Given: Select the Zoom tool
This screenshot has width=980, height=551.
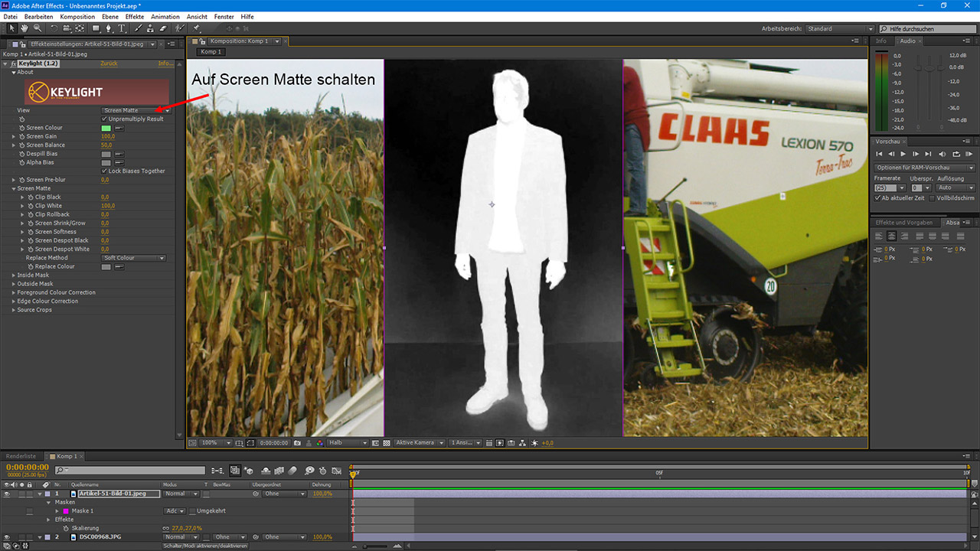Looking at the screenshot, I should (37, 28).
